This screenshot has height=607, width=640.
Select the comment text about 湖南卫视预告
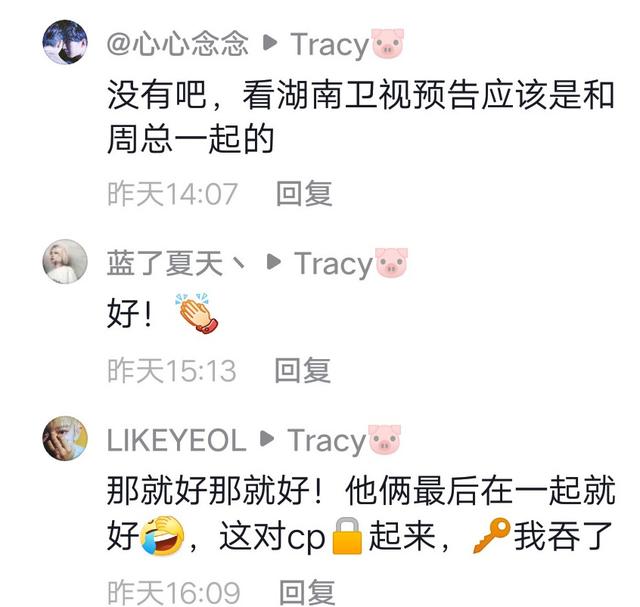[361, 117]
